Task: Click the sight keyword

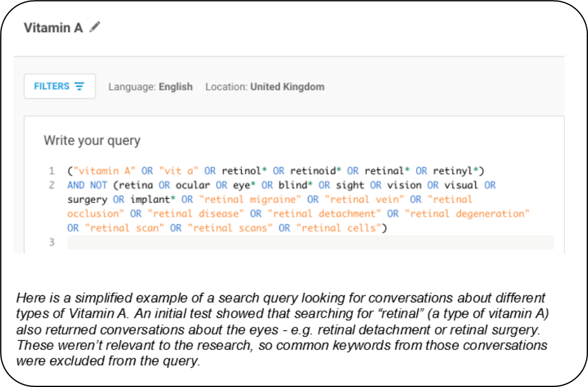Action: click(x=350, y=185)
